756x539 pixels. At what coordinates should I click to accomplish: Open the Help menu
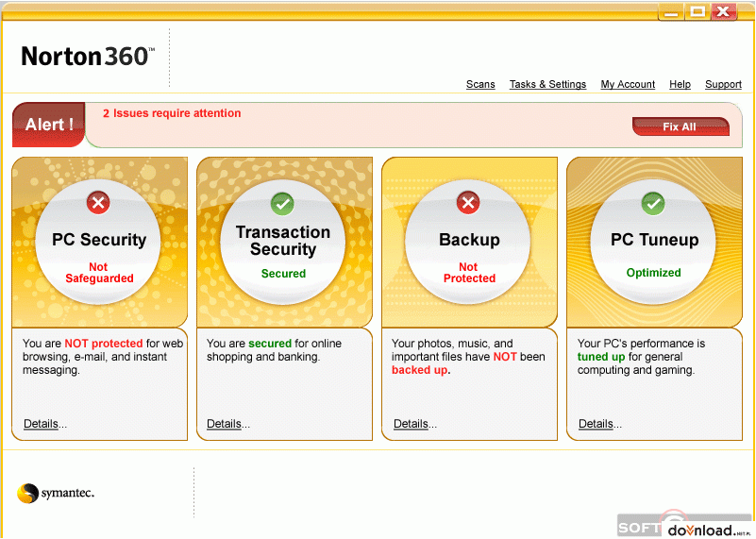680,84
